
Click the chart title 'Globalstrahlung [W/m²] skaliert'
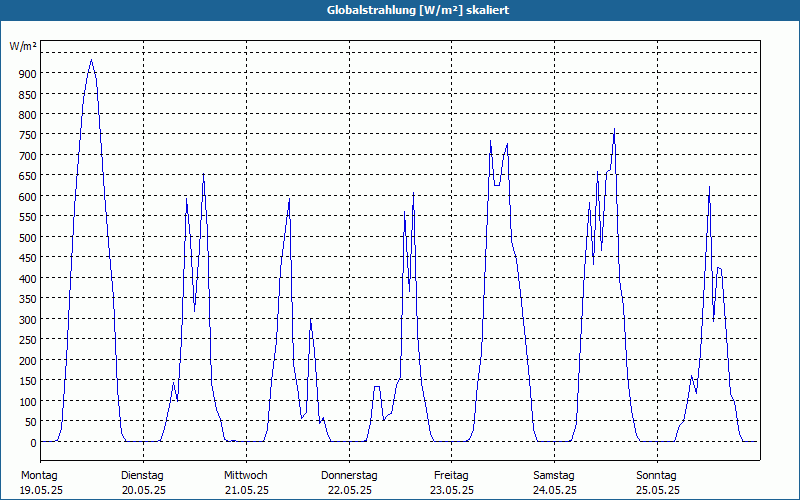[417, 10]
